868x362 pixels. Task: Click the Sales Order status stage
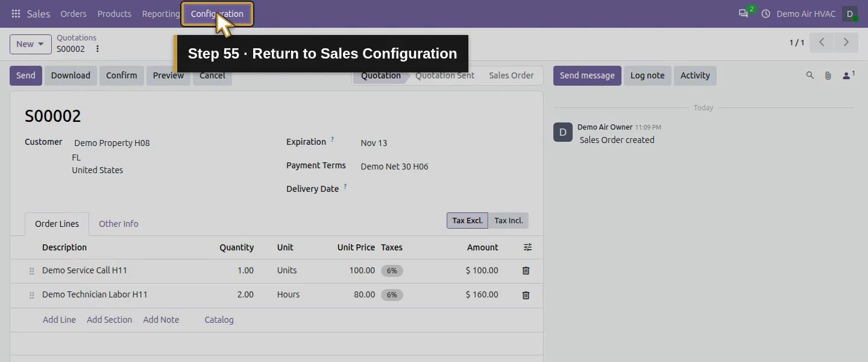[511, 75]
